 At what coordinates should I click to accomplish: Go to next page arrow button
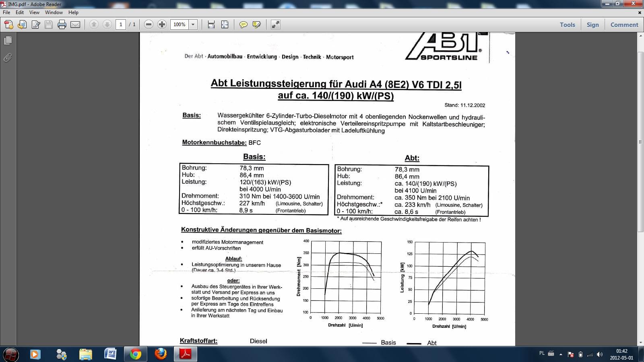click(x=107, y=25)
